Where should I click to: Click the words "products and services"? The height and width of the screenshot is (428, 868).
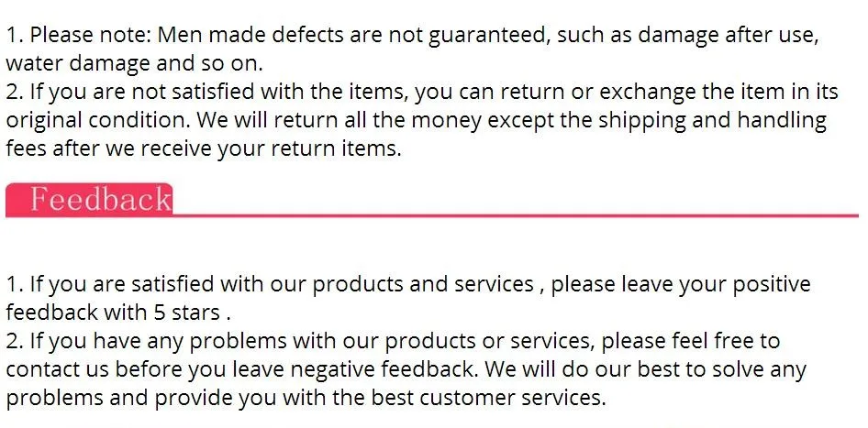click(x=423, y=284)
